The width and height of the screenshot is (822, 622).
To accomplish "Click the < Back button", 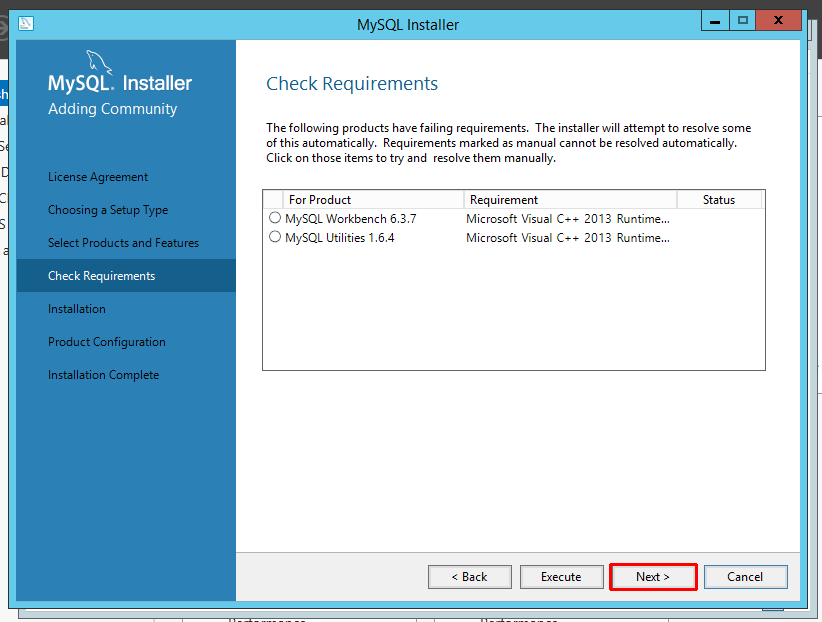I will [x=470, y=577].
